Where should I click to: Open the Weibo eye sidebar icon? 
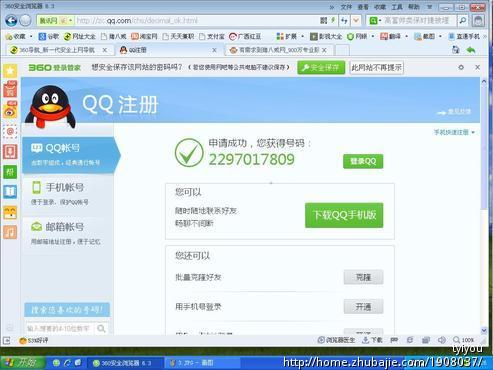click(x=10, y=110)
